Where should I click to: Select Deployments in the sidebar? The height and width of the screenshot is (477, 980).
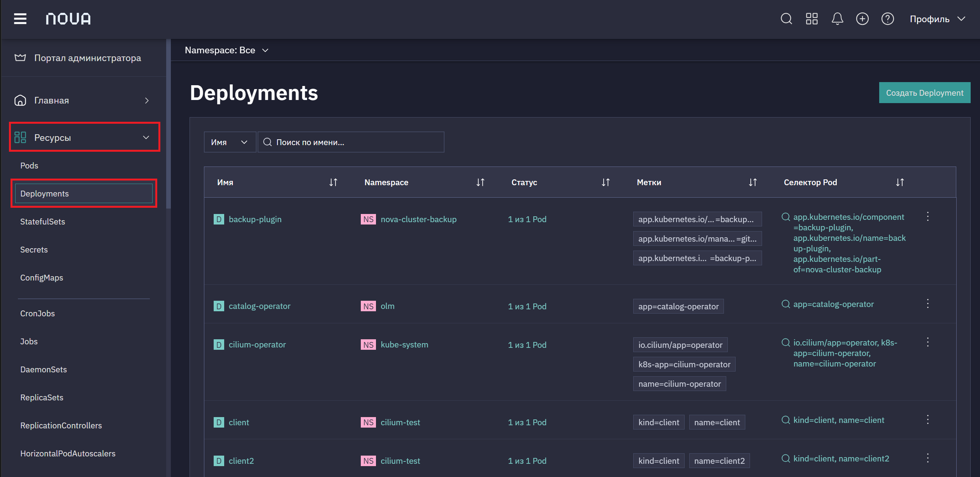84,193
